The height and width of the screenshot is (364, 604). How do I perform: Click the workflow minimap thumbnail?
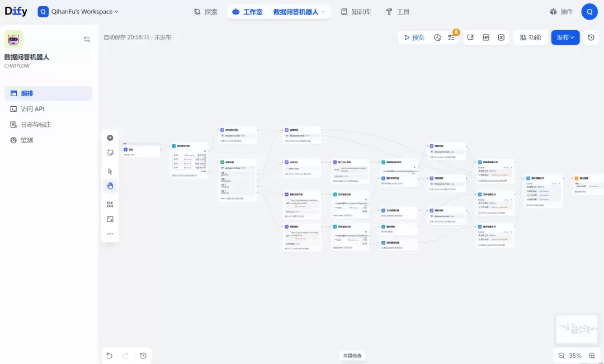point(577,329)
